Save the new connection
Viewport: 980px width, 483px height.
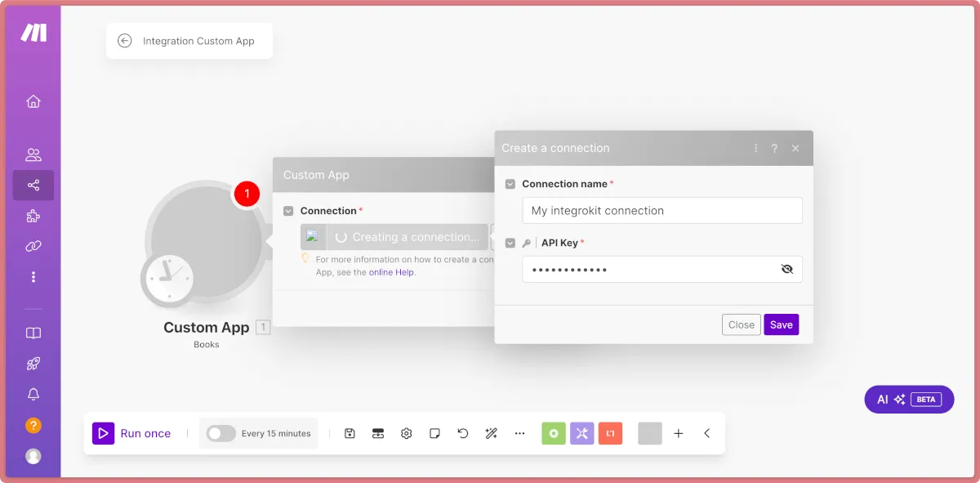[782, 324]
